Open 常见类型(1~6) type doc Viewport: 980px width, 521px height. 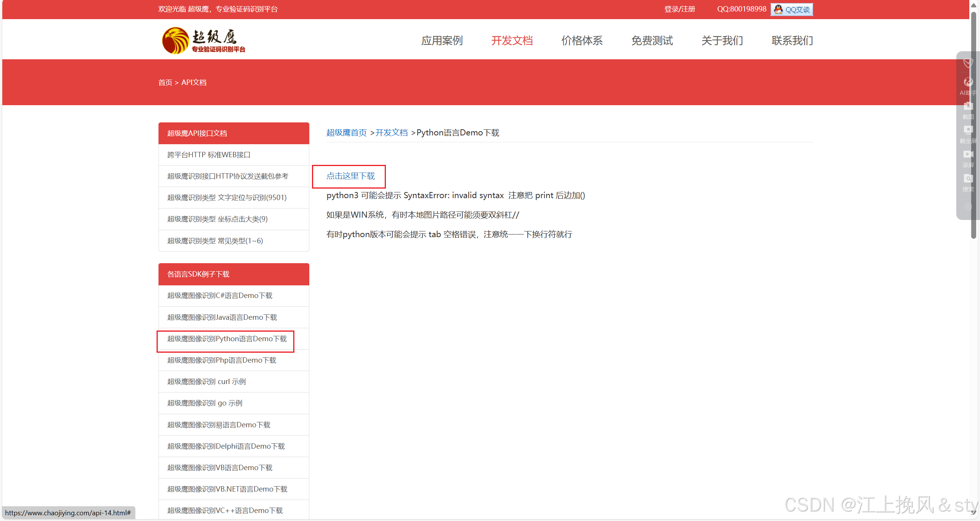point(234,241)
